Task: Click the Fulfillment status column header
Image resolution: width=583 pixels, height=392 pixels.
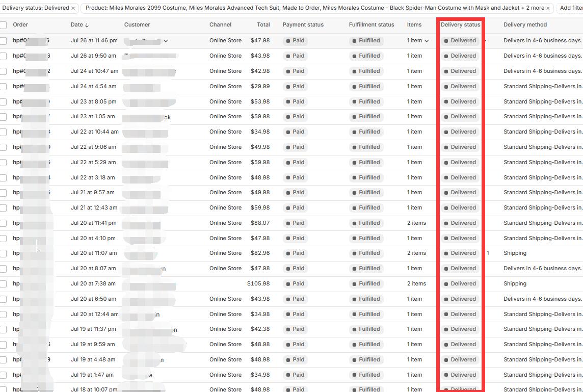Action: 371,24
